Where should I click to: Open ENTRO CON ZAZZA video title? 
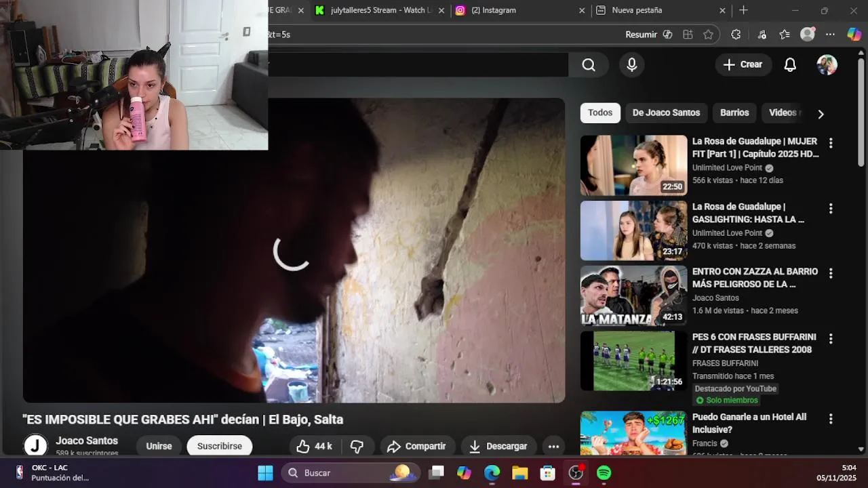[755, 278]
